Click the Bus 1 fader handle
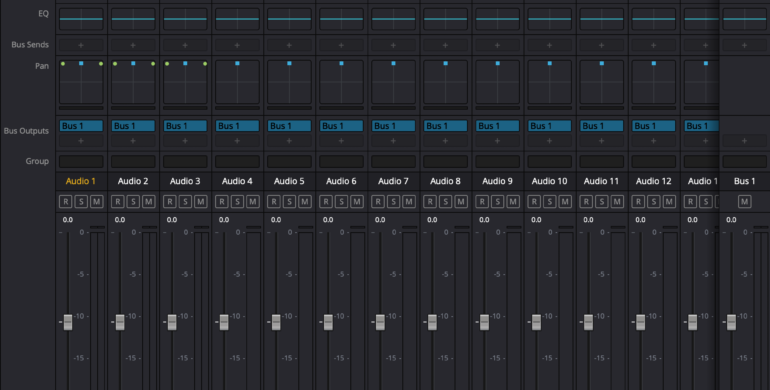The height and width of the screenshot is (390, 770). pyautogui.click(x=731, y=322)
